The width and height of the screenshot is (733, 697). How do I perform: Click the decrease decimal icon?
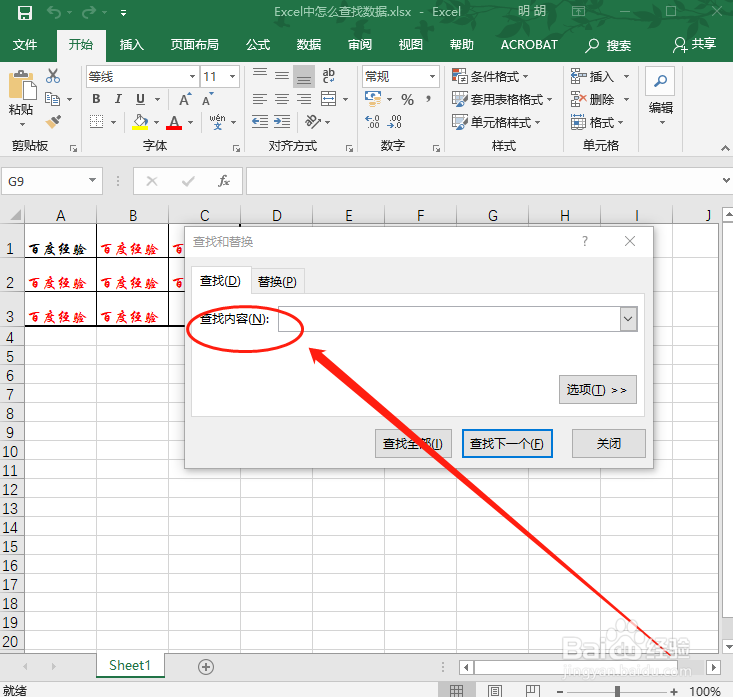[x=395, y=122]
